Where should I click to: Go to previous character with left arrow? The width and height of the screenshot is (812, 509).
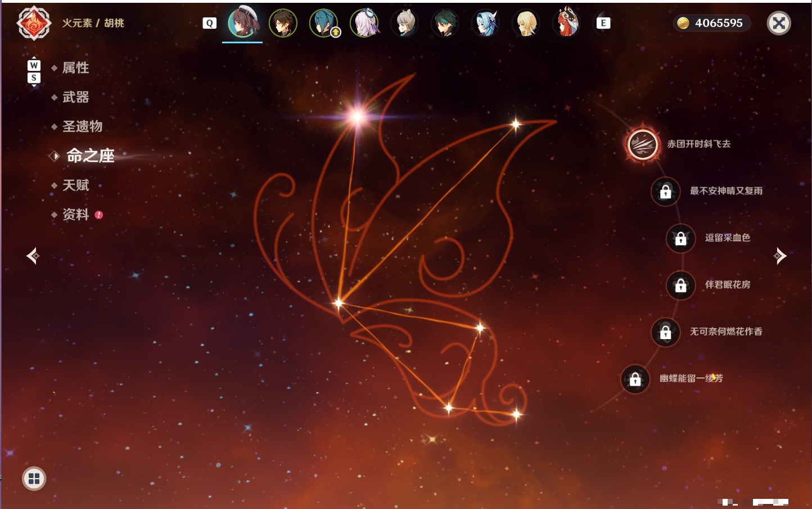(x=33, y=256)
